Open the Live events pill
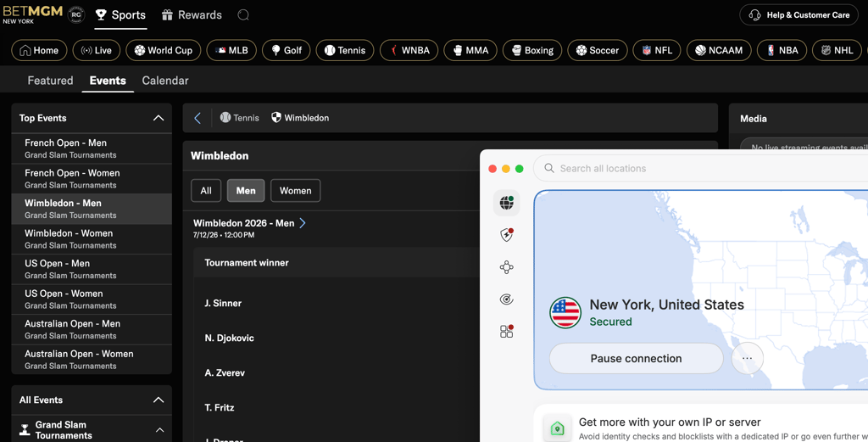868x442 pixels. (97, 50)
